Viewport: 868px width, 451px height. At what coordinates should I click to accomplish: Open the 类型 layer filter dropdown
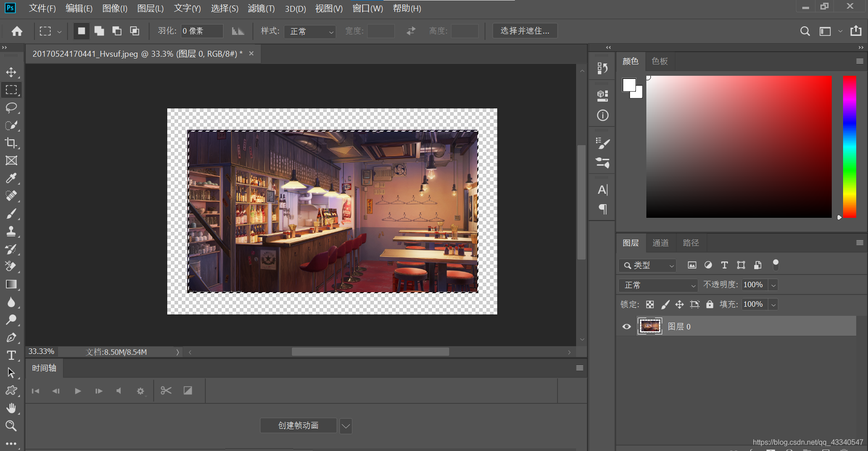[647, 265]
